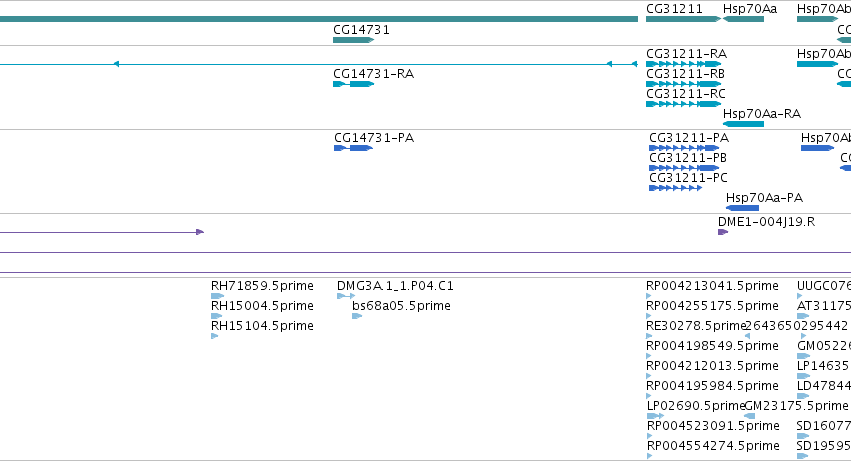Image resolution: width=851 pixels, height=461 pixels.
Task: Select the CG14731-PA protein glyph
Action: point(353,148)
